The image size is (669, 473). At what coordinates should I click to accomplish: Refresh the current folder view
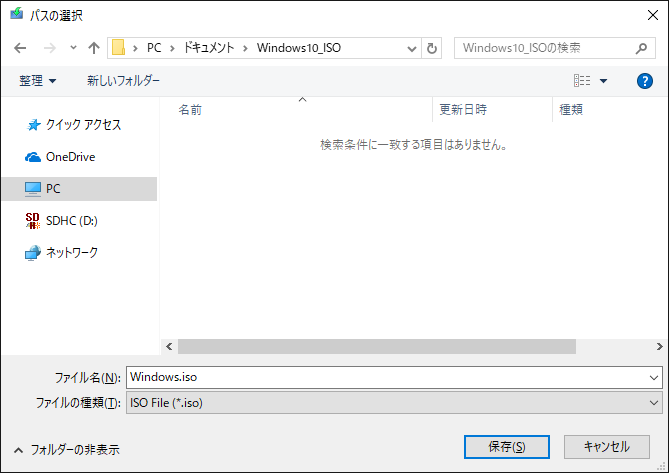432,48
